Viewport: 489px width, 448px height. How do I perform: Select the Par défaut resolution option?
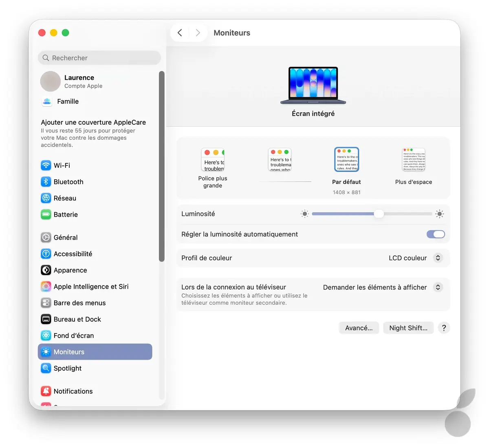pos(346,160)
